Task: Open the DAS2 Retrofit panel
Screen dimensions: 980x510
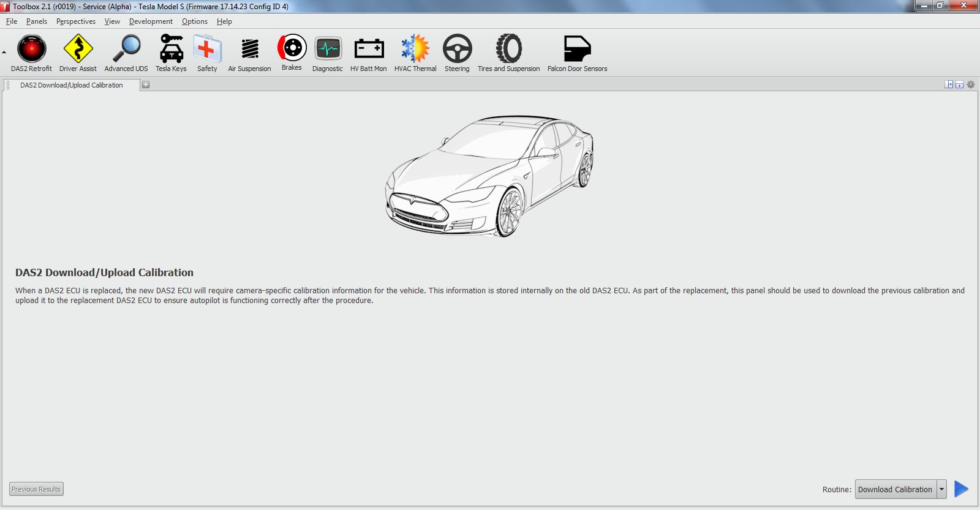Action: (x=31, y=49)
